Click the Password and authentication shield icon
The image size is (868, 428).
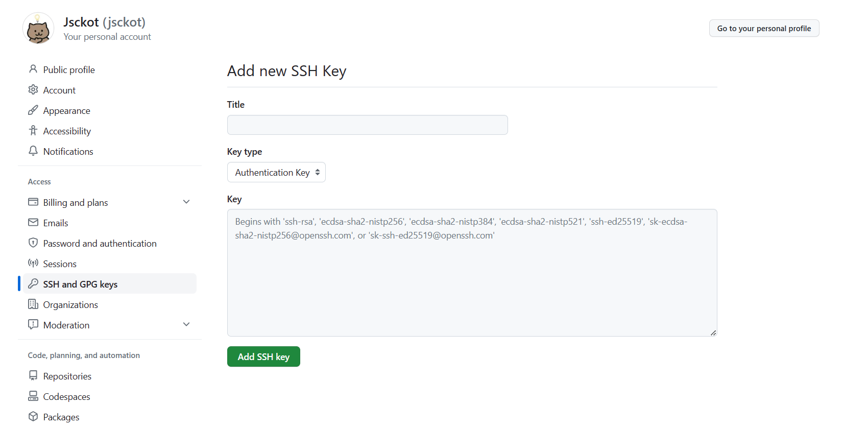[x=33, y=243]
